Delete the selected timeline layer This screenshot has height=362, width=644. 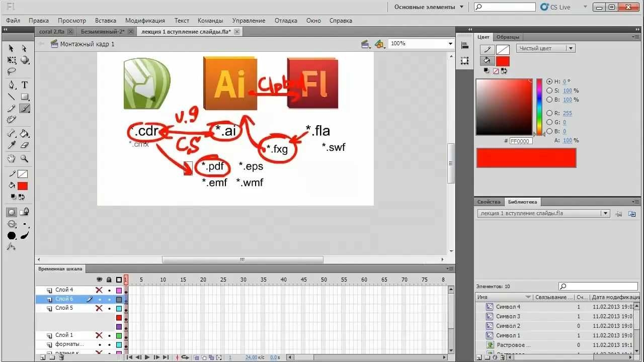point(61,357)
